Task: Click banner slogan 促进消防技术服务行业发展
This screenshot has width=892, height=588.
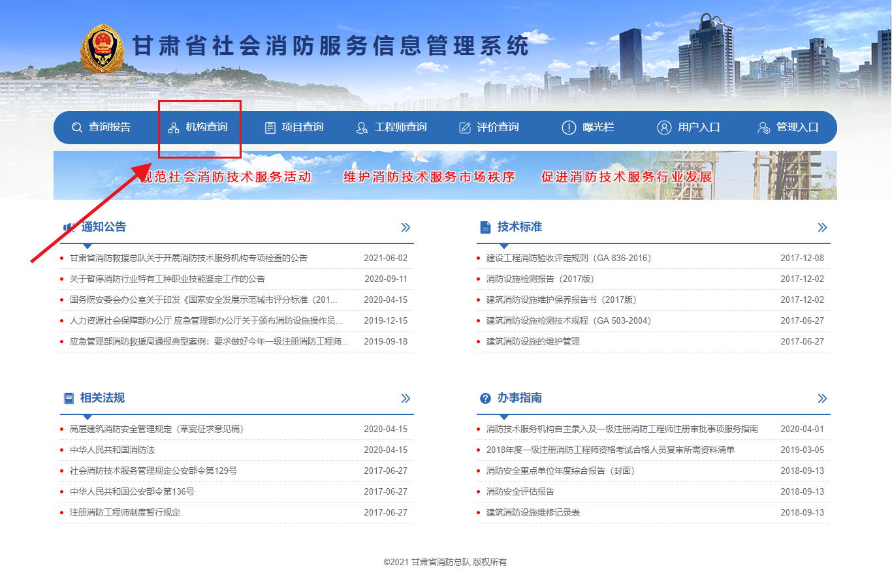Action: [x=627, y=177]
